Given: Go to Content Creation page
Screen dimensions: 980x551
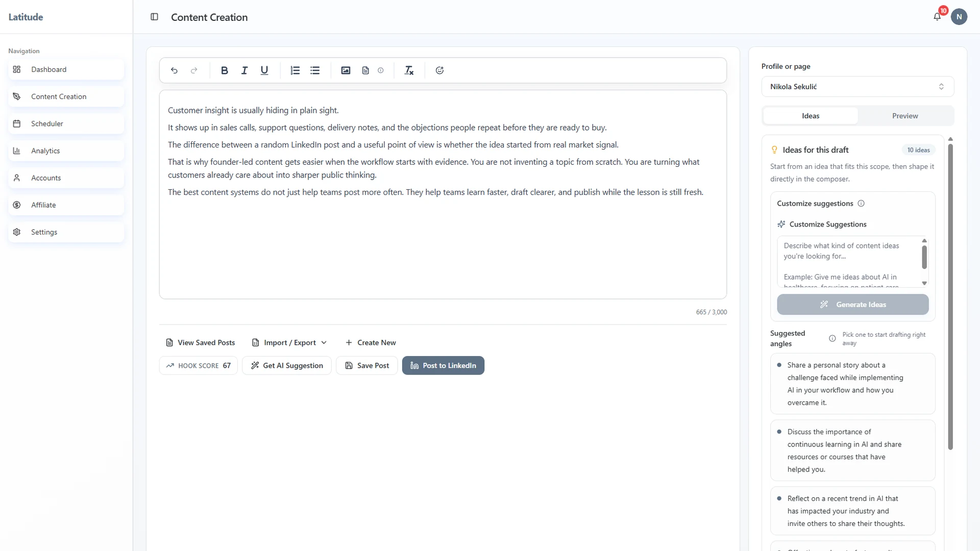Looking at the screenshot, I should [x=66, y=96].
